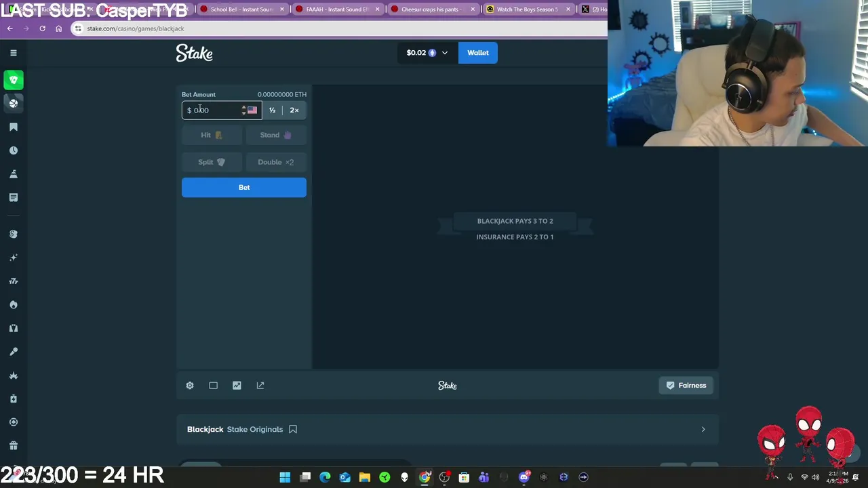
Task: Click the browser home icon
Action: 58,28
